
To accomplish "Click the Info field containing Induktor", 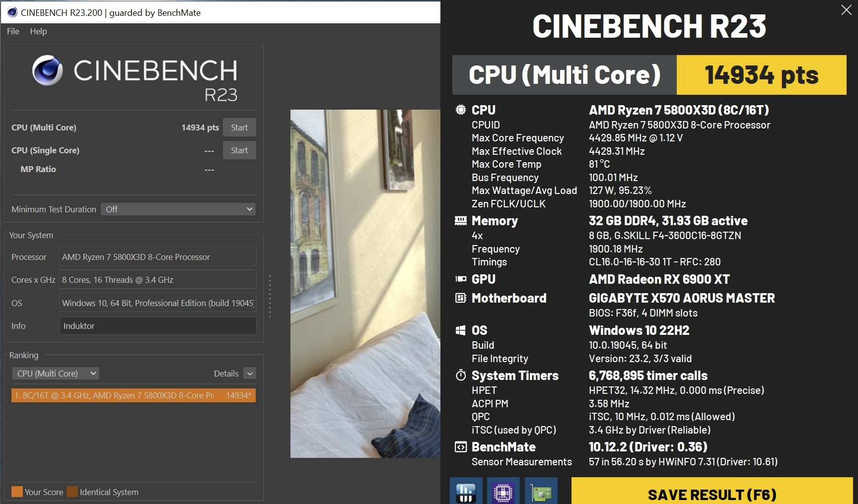I will click(158, 326).
